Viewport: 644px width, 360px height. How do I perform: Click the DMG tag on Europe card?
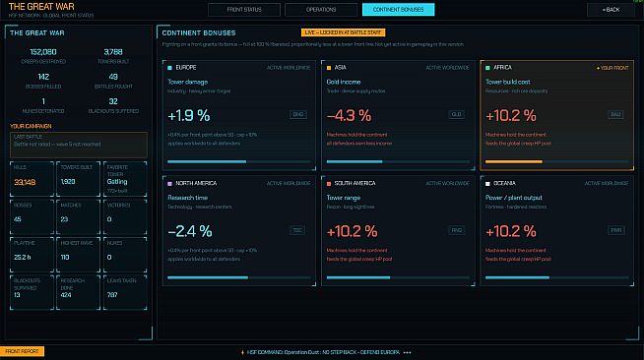[x=298, y=114]
